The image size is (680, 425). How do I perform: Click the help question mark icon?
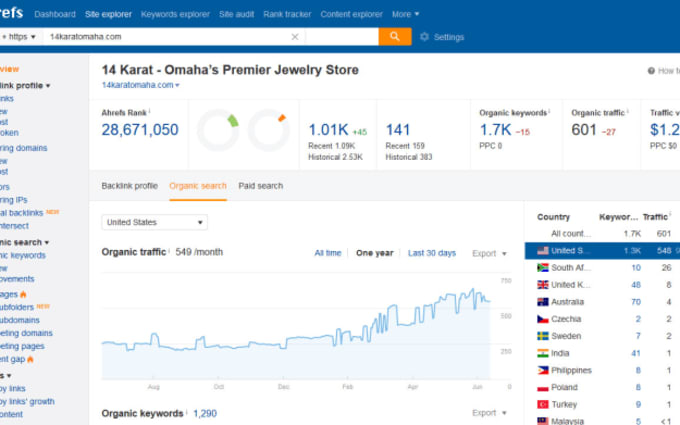[651, 71]
